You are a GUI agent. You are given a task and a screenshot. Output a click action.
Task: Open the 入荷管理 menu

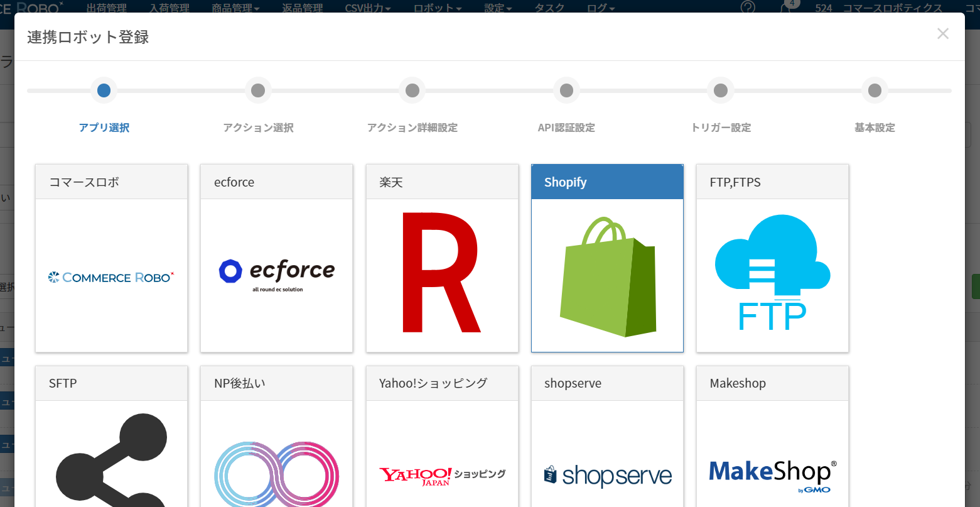click(170, 8)
